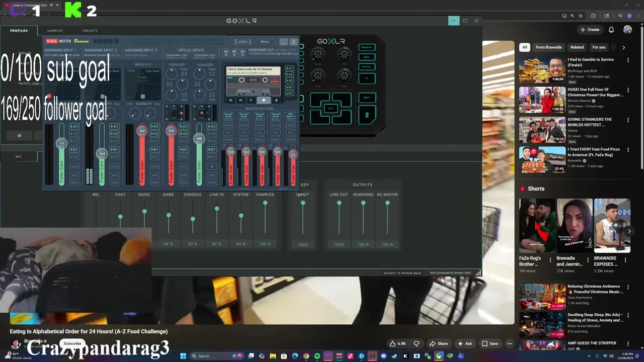The image size is (644, 362).
Task: Toggle K button on Voicemeeter AUX strip
Action: (212, 166)
